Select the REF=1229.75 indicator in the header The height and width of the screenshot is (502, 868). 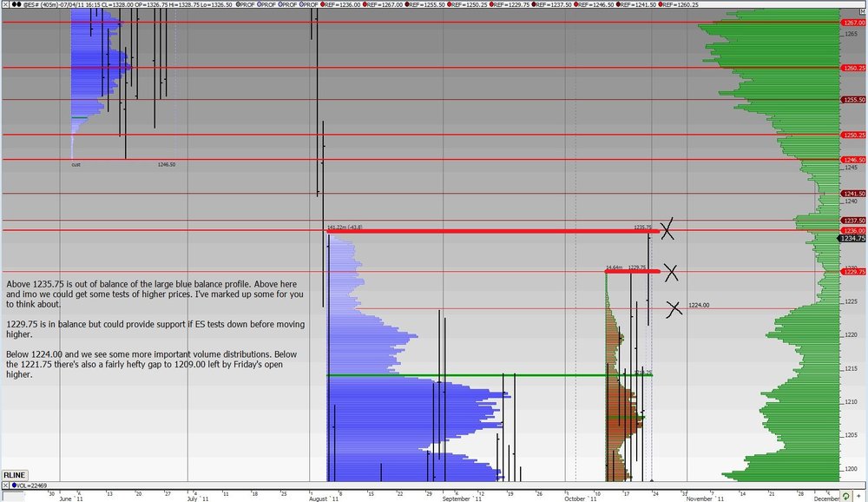pos(510,4)
